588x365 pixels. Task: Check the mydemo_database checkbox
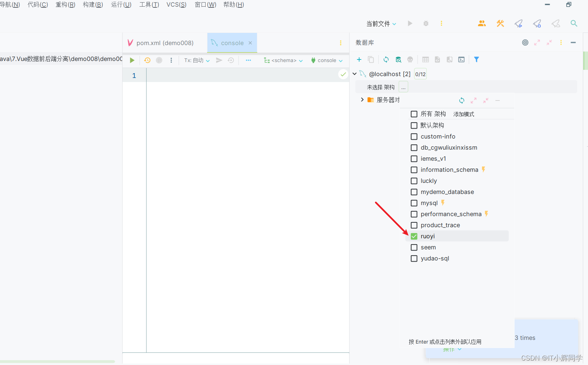pos(414,192)
